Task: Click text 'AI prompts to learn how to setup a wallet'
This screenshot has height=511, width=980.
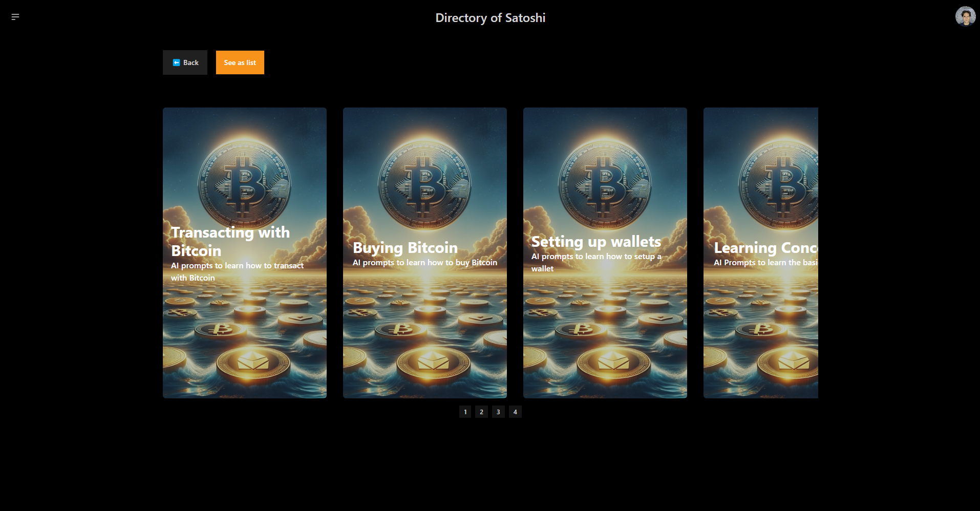Action: click(596, 262)
